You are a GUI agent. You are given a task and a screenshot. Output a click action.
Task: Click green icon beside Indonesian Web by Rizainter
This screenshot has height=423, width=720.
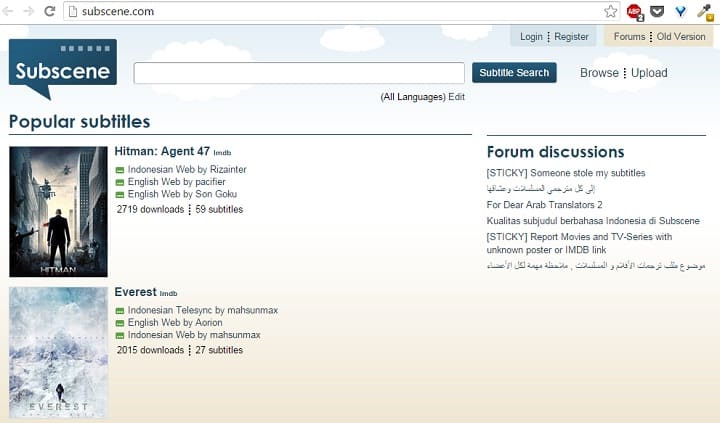click(x=120, y=170)
